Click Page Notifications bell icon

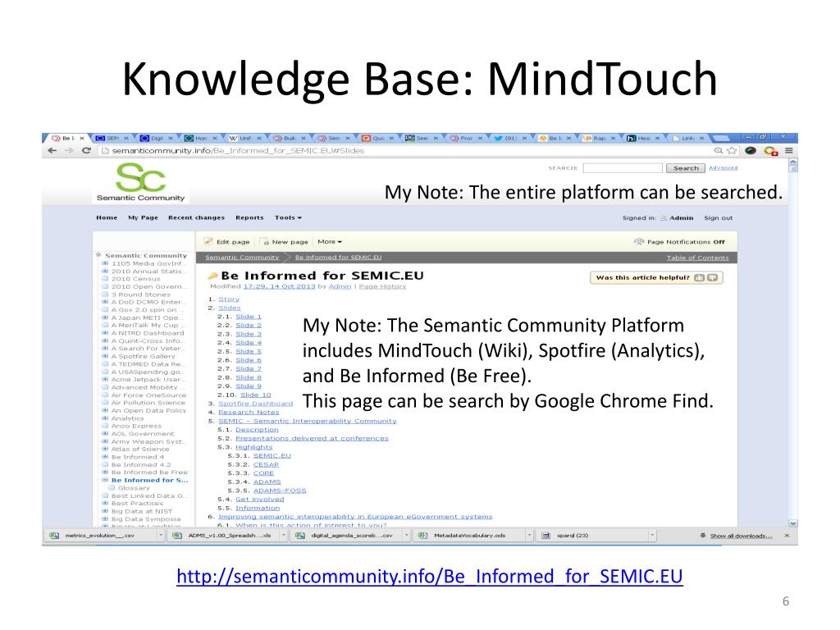[x=638, y=242]
